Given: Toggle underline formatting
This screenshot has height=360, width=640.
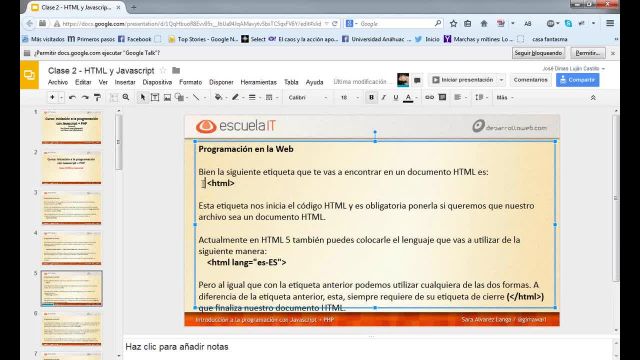Looking at the screenshot, I should click(x=396, y=98).
